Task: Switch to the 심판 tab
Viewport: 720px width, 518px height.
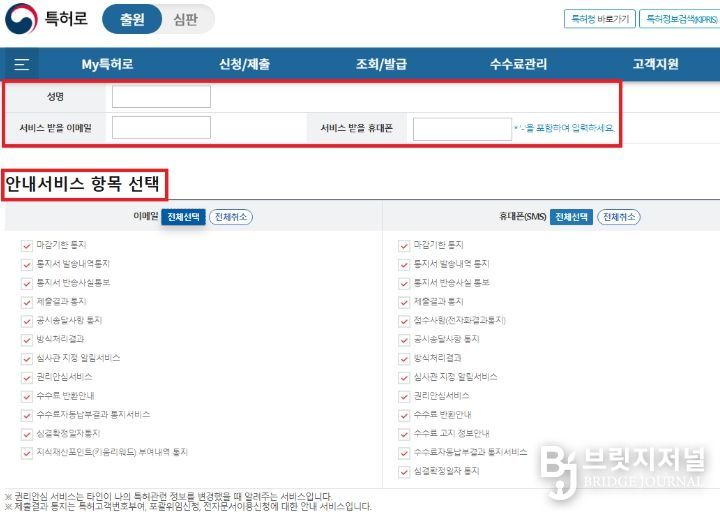Action: pos(186,19)
